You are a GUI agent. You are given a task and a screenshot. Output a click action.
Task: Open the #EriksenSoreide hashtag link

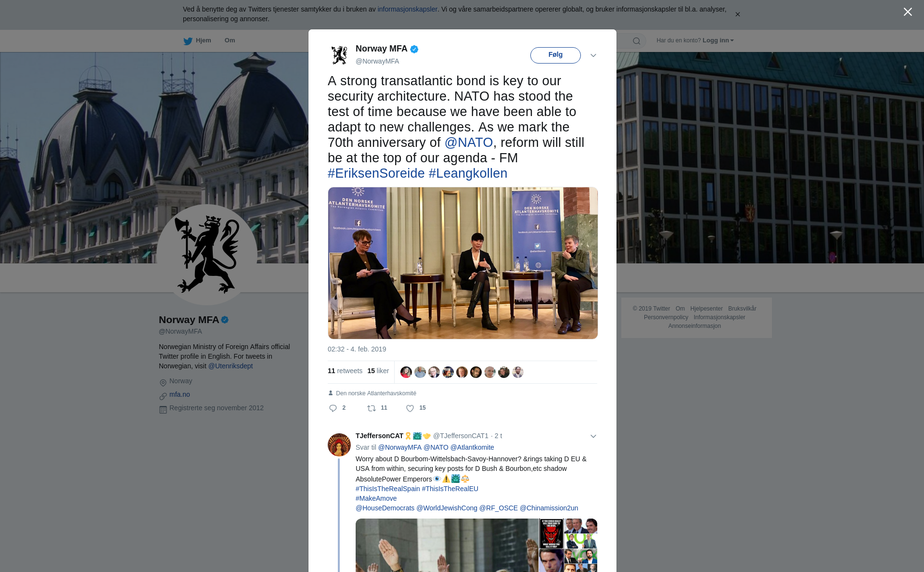(376, 173)
